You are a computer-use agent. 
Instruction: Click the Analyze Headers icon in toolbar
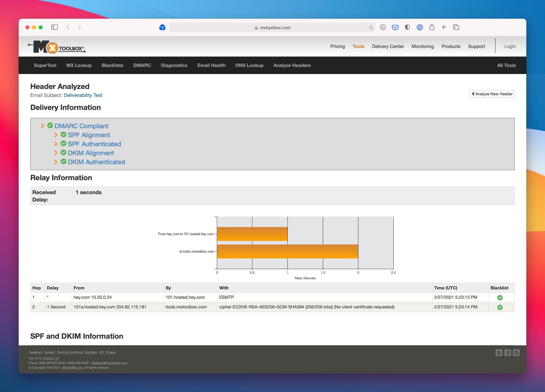pos(292,65)
